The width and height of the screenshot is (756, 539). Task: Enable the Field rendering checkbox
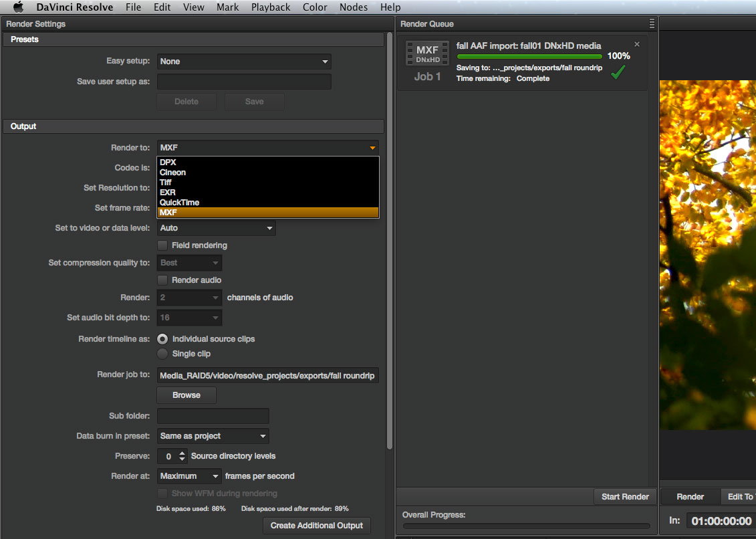[162, 245]
